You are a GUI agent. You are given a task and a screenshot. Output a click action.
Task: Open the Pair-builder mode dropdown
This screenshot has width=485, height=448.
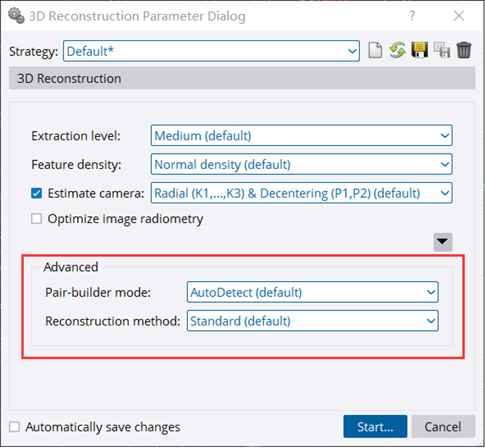312,292
